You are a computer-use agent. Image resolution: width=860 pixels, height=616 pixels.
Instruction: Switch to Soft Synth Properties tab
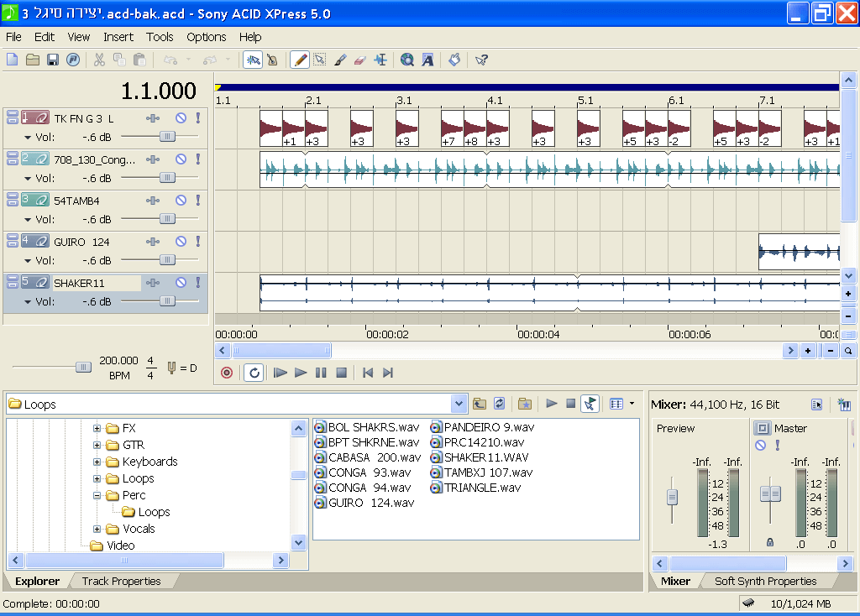pos(764,581)
